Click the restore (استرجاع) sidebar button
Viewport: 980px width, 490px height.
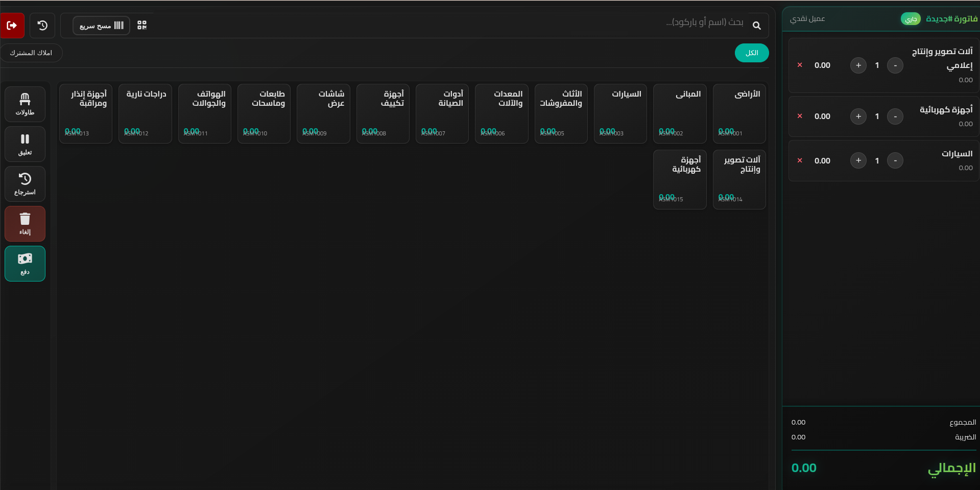[25, 184]
